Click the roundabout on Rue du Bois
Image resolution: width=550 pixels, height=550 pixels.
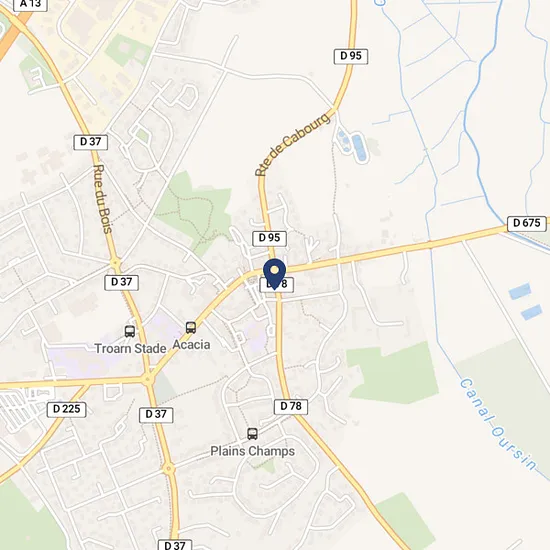tap(115, 263)
